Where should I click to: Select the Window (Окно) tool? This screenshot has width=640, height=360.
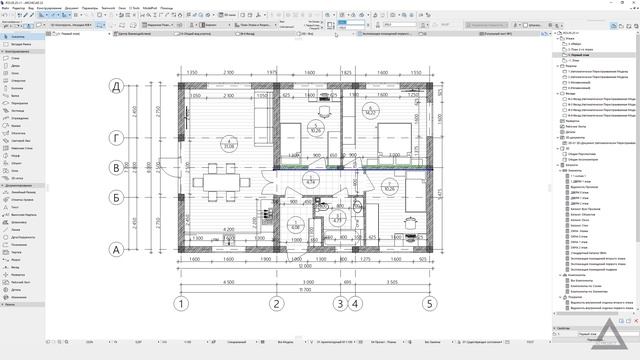coord(22,73)
